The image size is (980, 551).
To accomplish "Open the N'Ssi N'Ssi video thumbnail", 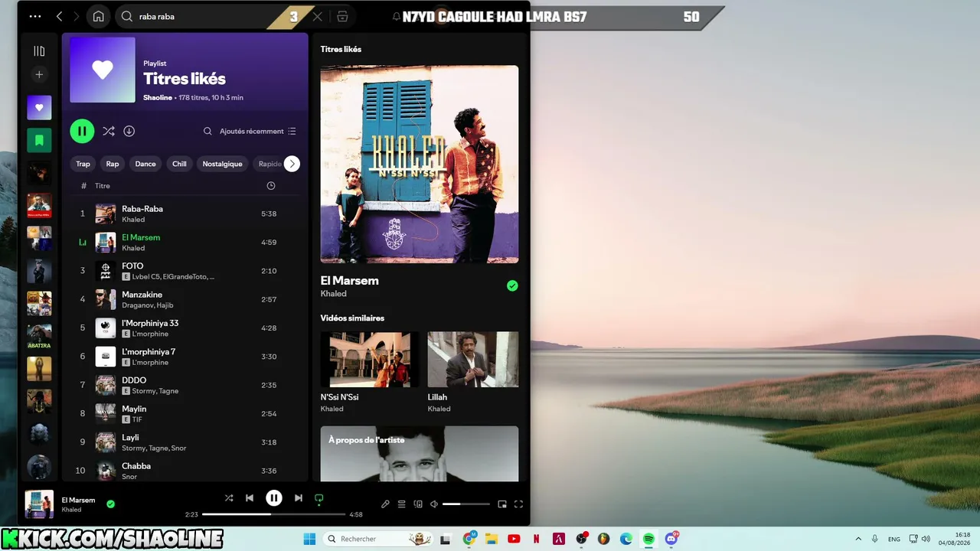I will (370, 360).
